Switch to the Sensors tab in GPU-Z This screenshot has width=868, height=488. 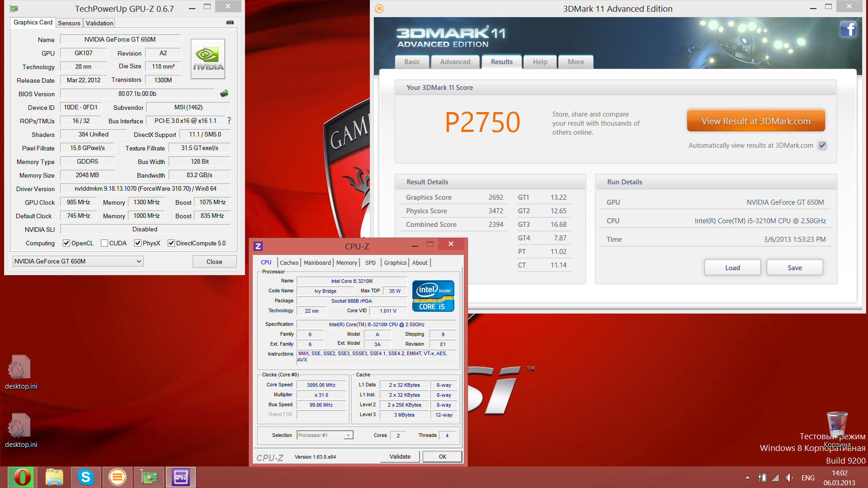pos(69,23)
